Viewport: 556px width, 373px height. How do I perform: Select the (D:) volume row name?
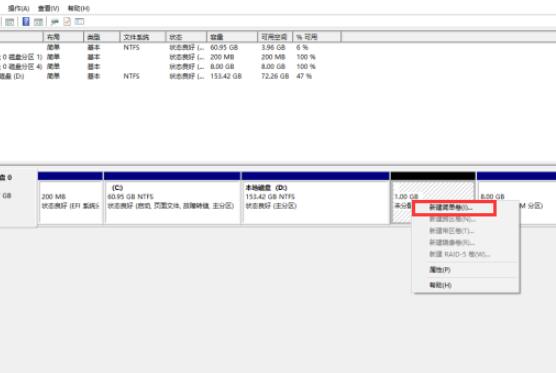click(12, 76)
